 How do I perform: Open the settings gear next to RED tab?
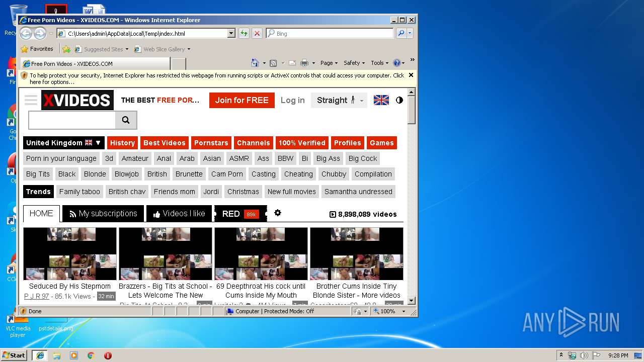point(278,213)
